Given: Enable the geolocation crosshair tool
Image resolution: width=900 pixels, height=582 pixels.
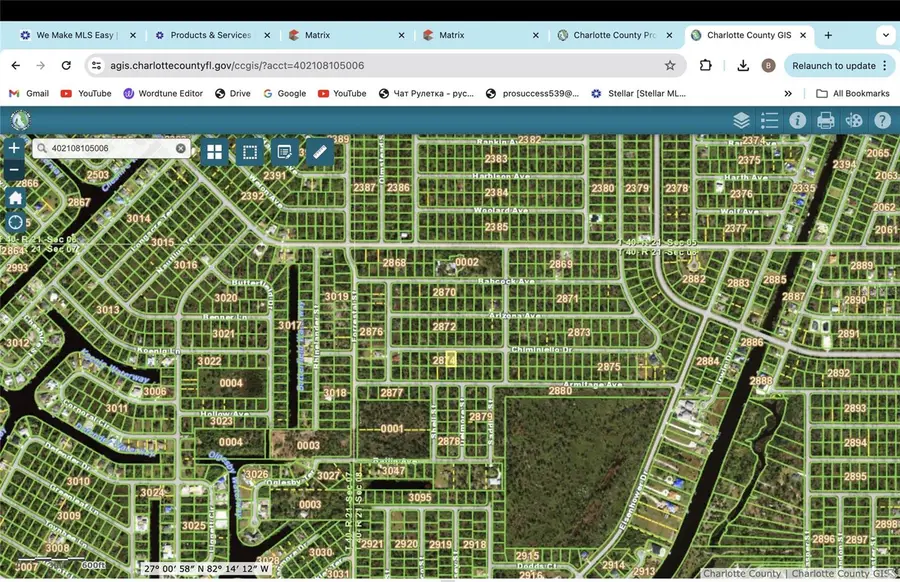Looking at the screenshot, I should 13,222.
